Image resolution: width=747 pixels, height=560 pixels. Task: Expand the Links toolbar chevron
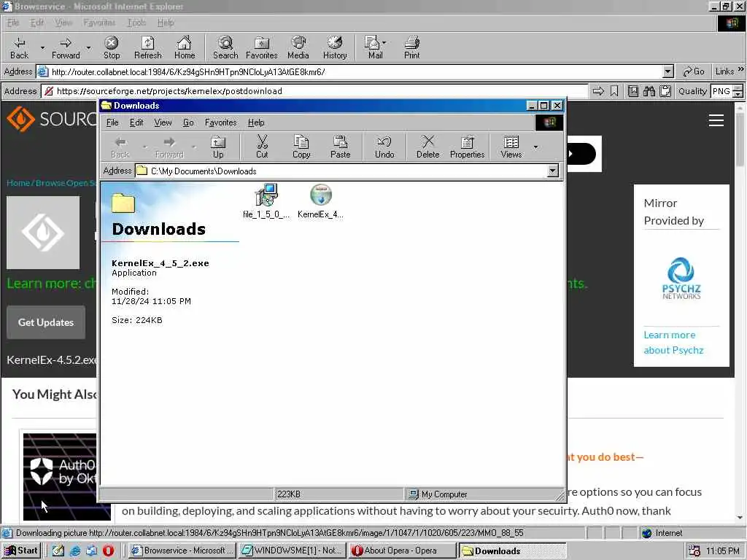point(741,69)
